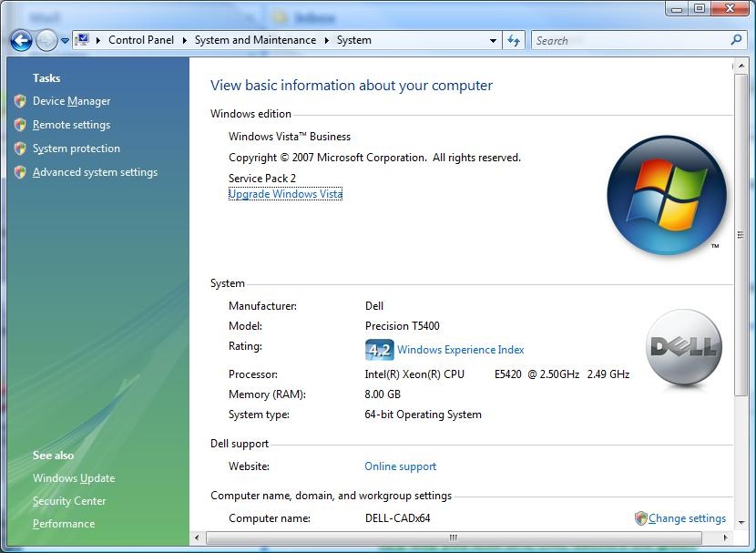Click the horizontal scrollbar left arrow

[196, 538]
